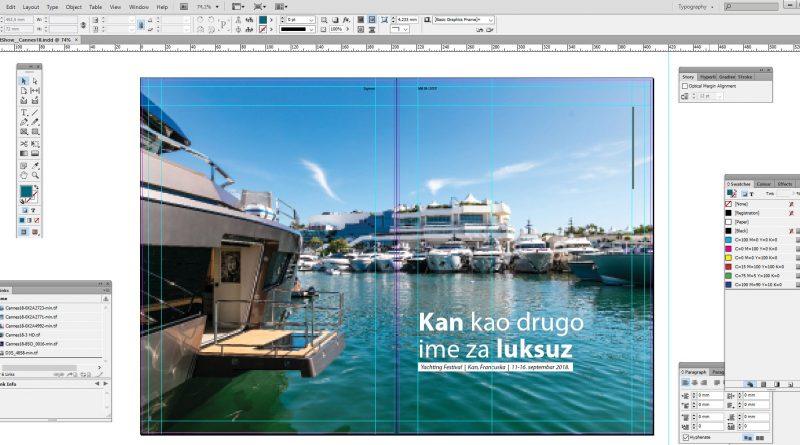
Task: Open the Typography workspace switcher
Action: 695,7
